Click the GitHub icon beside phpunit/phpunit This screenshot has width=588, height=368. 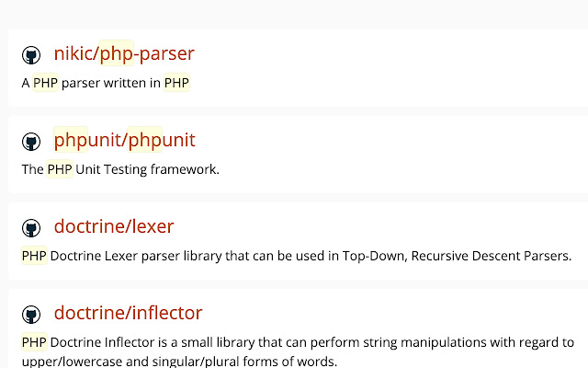(x=31, y=142)
